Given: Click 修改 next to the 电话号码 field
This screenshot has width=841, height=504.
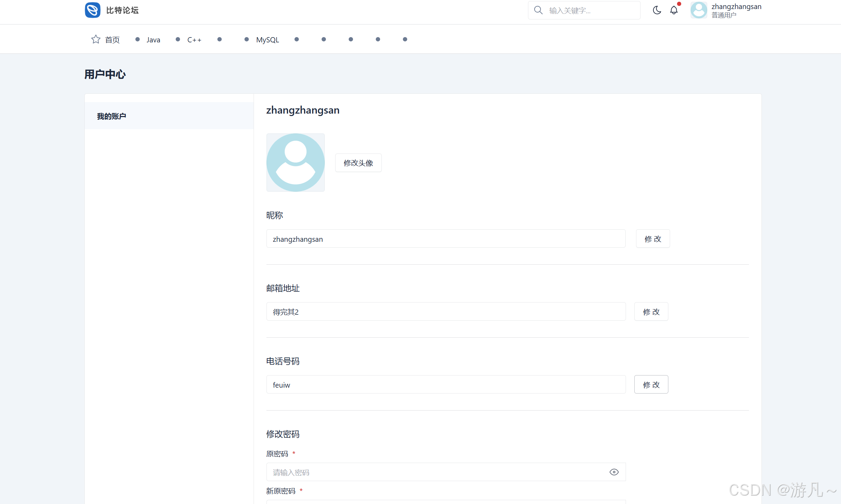Looking at the screenshot, I should pos(651,385).
